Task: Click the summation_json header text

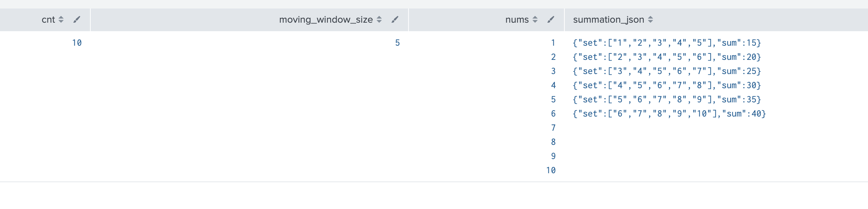Action: 608,19
